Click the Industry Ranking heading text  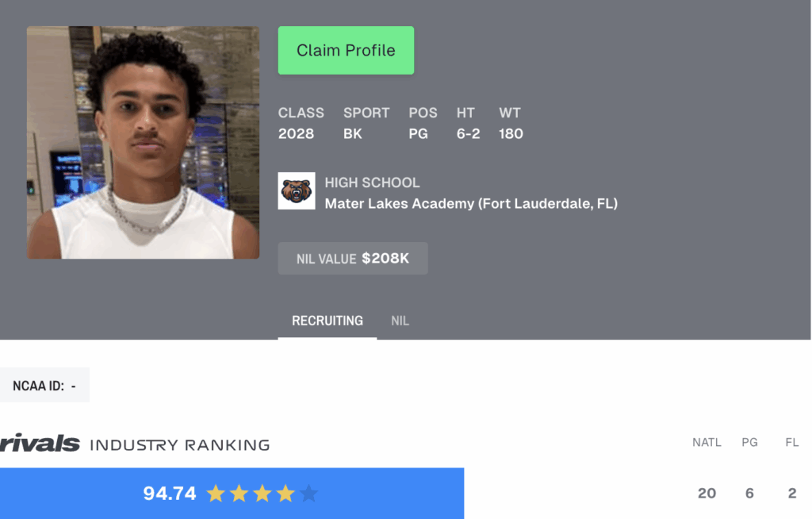(180, 445)
